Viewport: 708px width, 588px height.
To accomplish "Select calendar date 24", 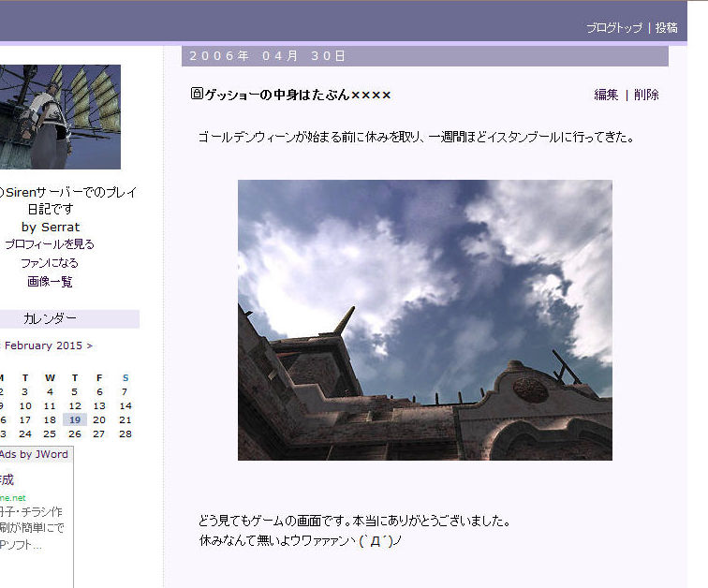I will (25, 434).
